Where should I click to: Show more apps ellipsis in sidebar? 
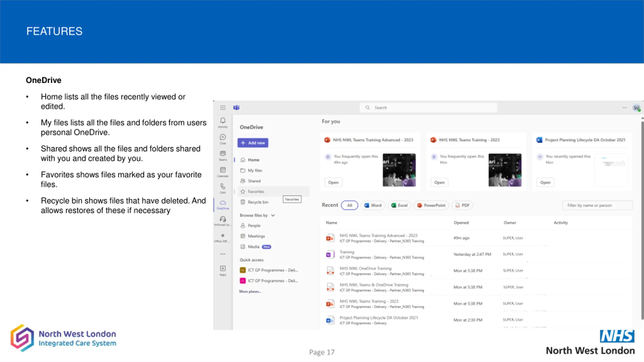(223, 254)
